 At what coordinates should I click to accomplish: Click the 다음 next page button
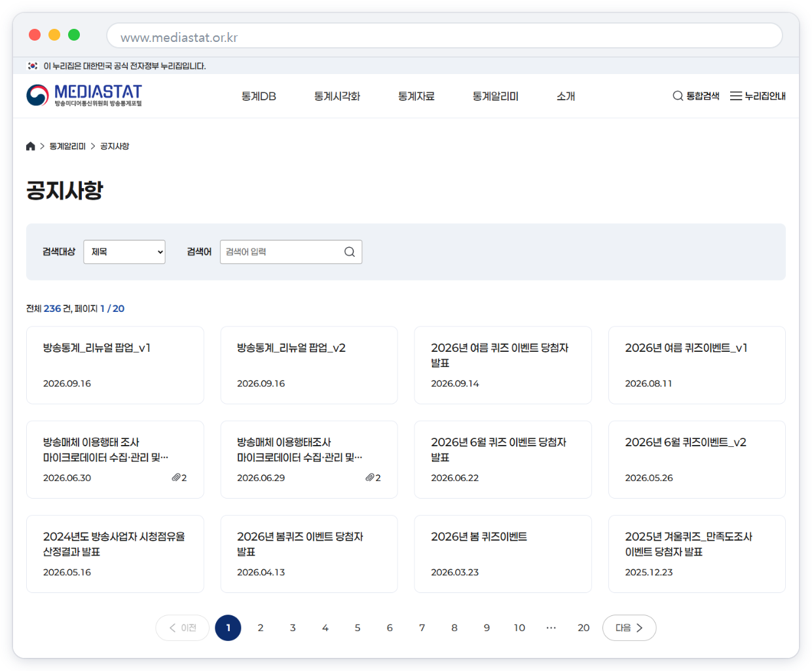click(x=629, y=628)
